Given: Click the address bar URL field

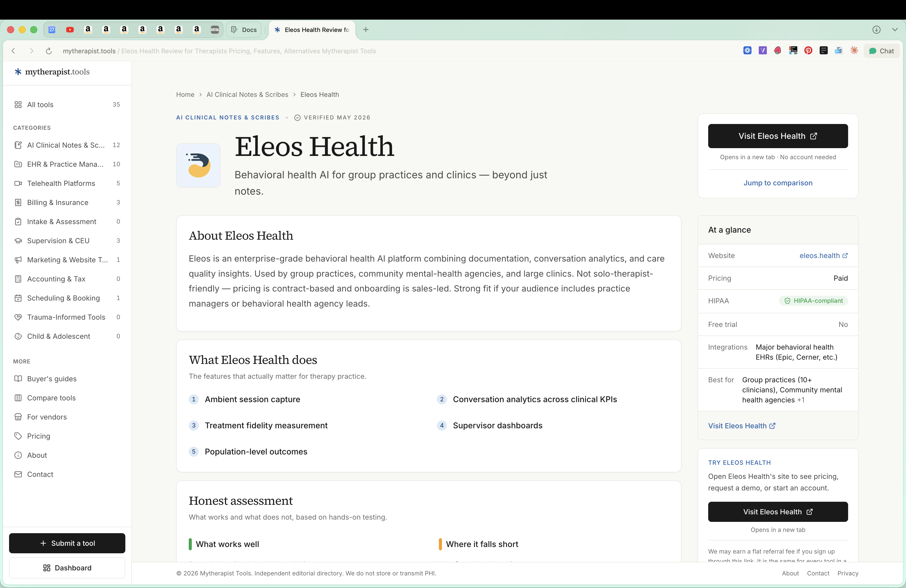Looking at the screenshot, I should pos(219,51).
